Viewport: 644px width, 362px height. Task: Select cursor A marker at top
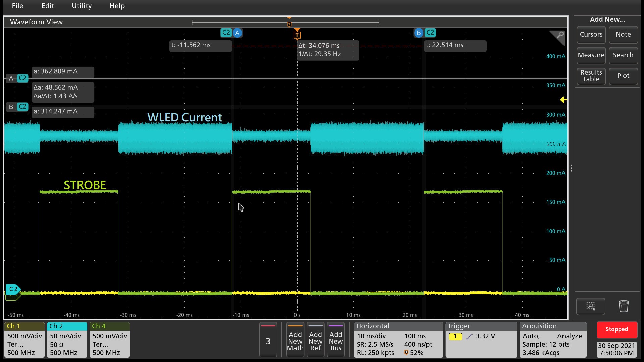click(237, 33)
